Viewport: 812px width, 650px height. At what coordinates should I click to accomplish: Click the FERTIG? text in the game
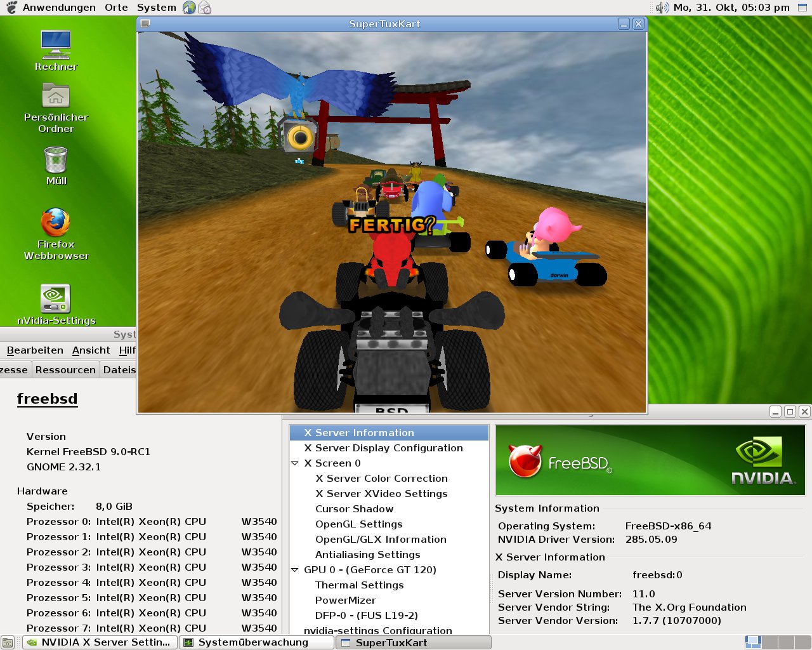[x=393, y=225]
